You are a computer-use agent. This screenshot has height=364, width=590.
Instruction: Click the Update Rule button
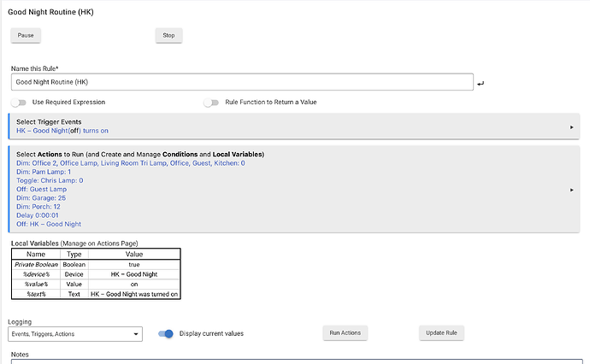(441, 333)
